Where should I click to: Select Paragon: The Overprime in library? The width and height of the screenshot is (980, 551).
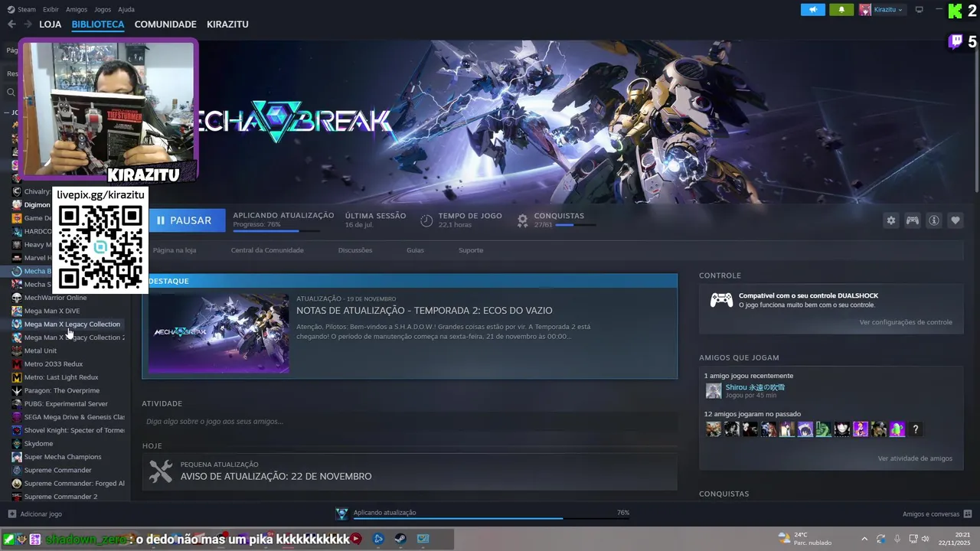tap(61, 391)
